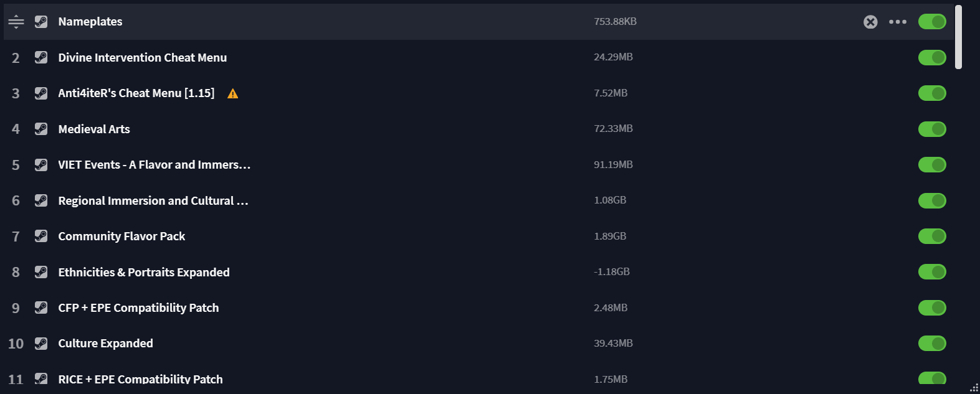Viewport: 980px width, 394px height.
Task: Click the Steam icon beside Community Flavor Pack
Action: [41, 236]
